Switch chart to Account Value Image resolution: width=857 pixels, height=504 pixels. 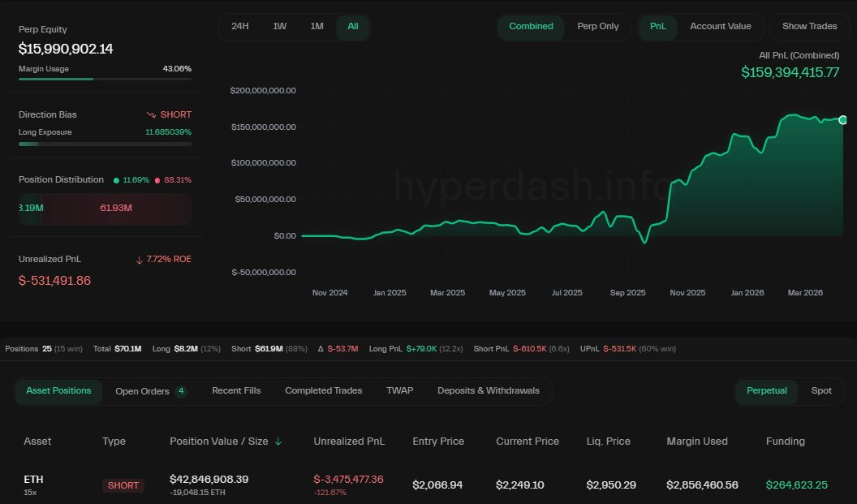[x=721, y=26]
